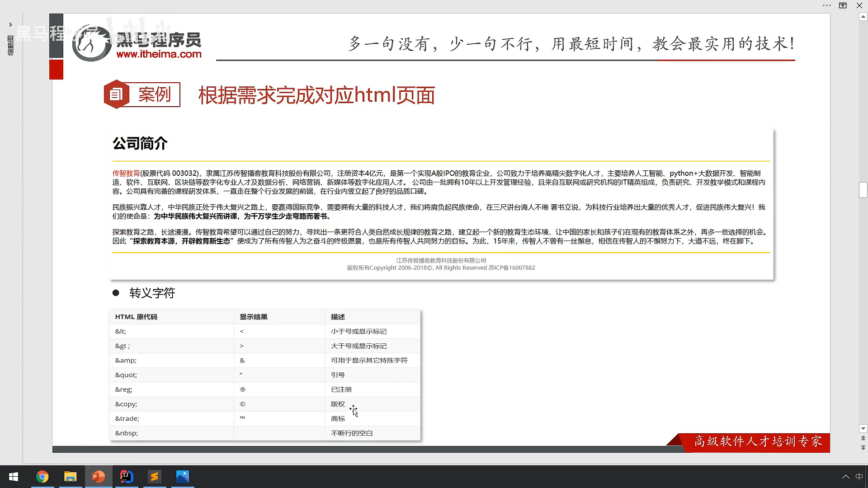Open IntelliJ IDEA from the taskbar

(x=127, y=477)
